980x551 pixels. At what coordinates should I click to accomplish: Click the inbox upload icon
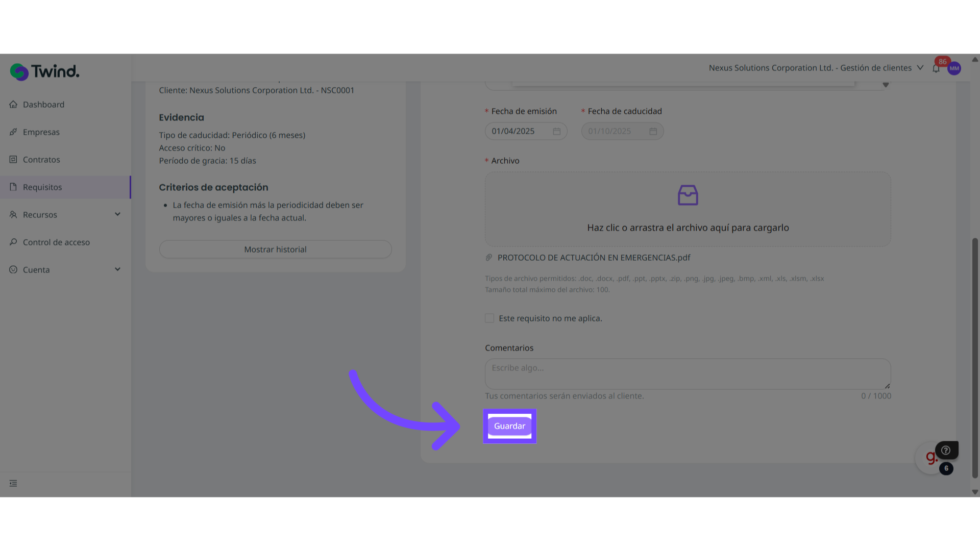688,195
